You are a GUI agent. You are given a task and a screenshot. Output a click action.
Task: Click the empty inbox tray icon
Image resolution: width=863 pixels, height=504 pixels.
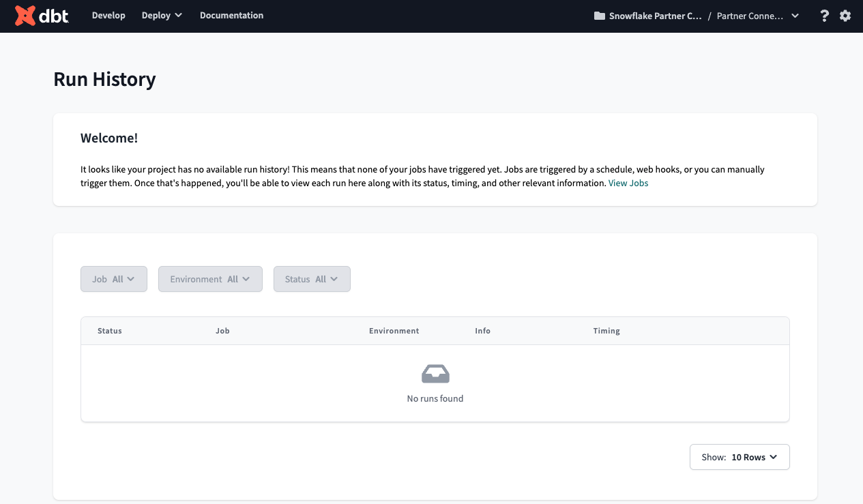[435, 374]
